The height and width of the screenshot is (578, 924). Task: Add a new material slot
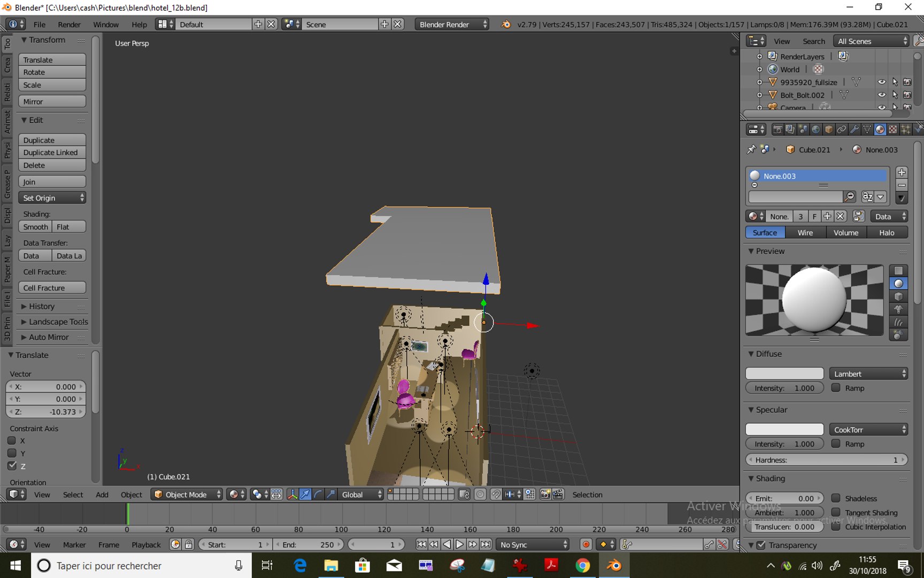902,172
